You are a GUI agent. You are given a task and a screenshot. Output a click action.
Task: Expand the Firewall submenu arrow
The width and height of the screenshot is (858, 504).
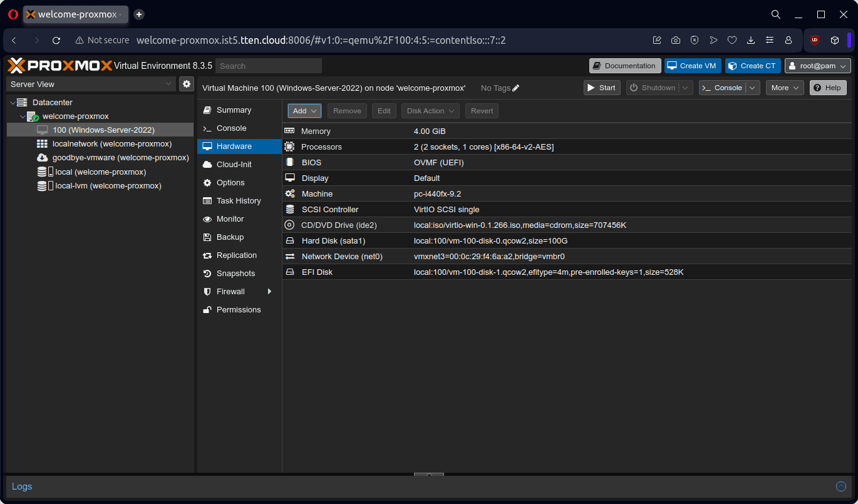coord(270,292)
